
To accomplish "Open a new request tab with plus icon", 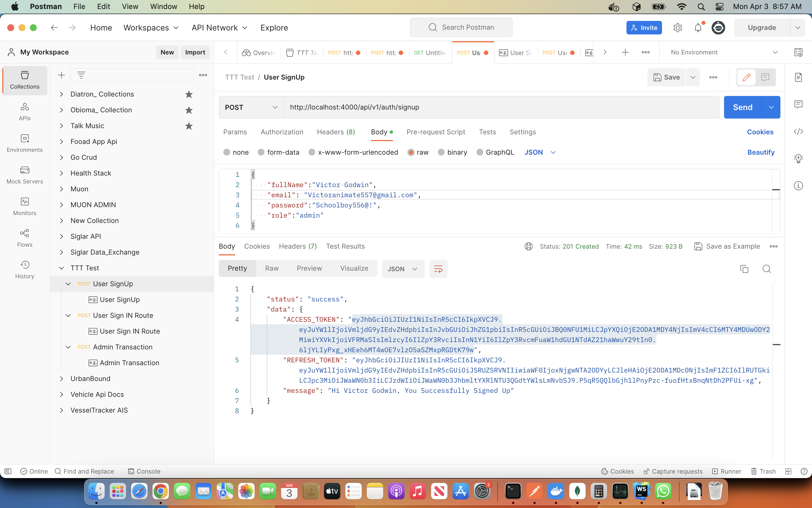I will point(625,52).
